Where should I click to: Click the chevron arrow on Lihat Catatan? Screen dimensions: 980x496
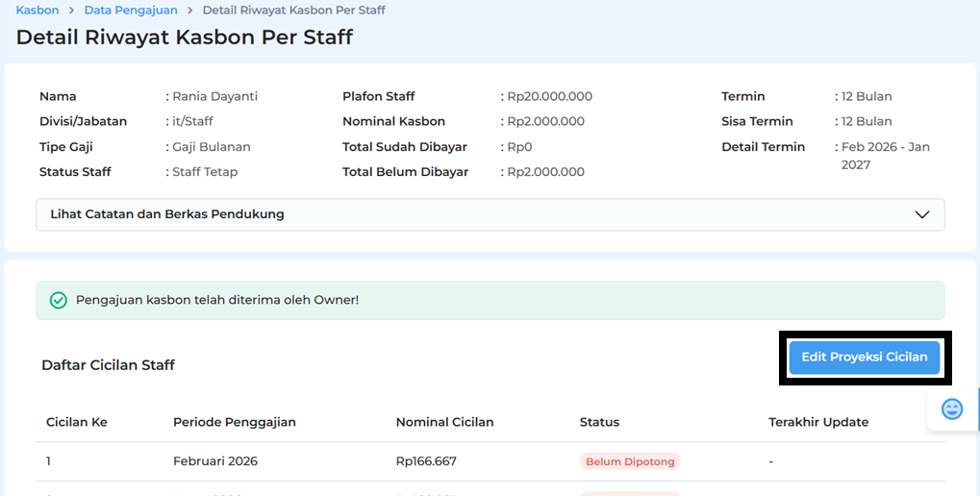point(921,214)
